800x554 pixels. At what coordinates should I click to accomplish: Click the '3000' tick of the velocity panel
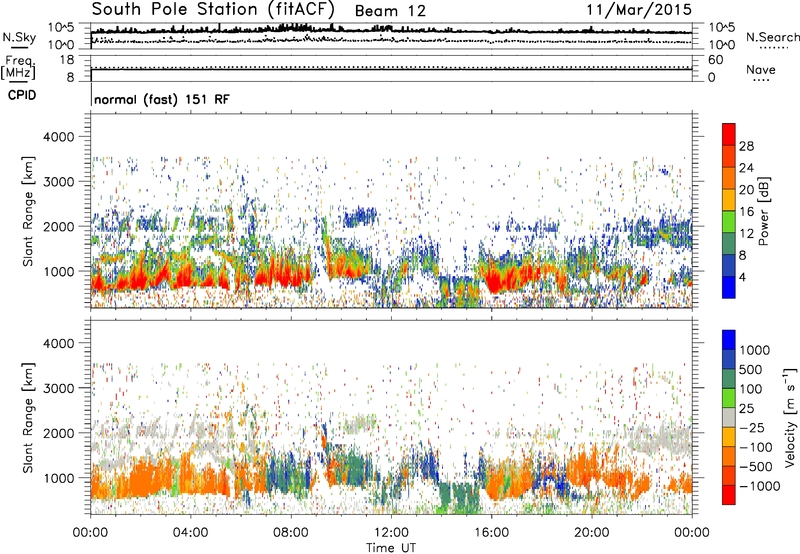point(58,388)
